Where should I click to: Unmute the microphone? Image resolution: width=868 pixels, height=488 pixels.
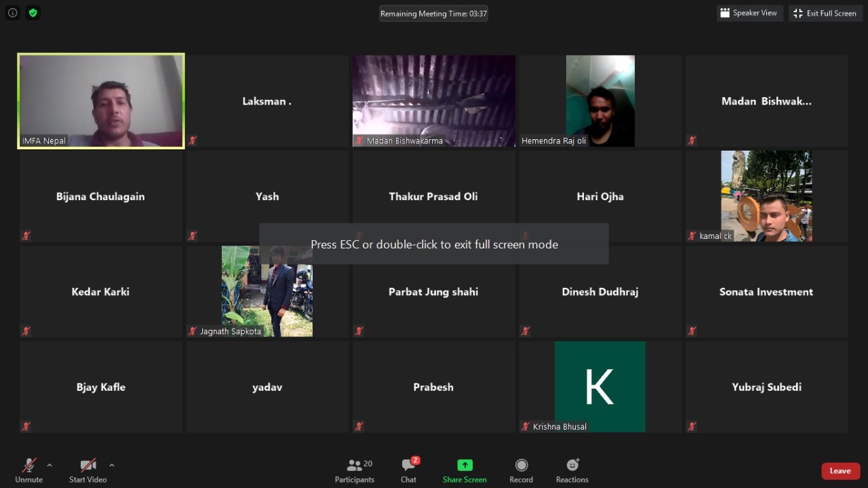(x=29, y=470)
